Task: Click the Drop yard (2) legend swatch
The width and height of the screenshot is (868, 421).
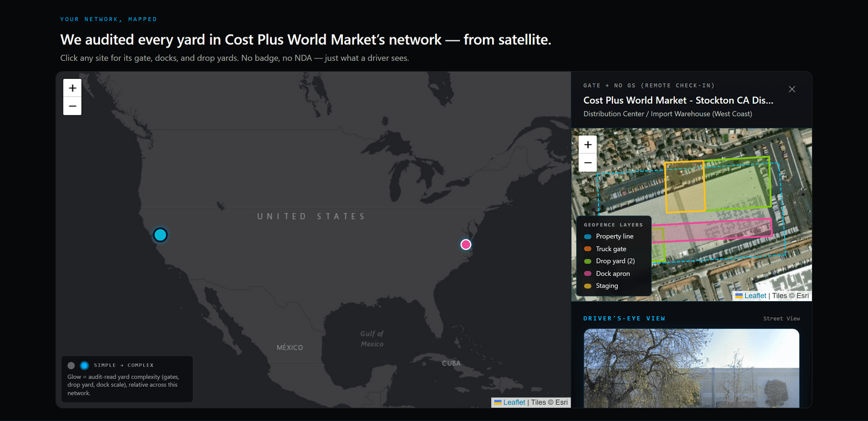Action: pos(588,261)
